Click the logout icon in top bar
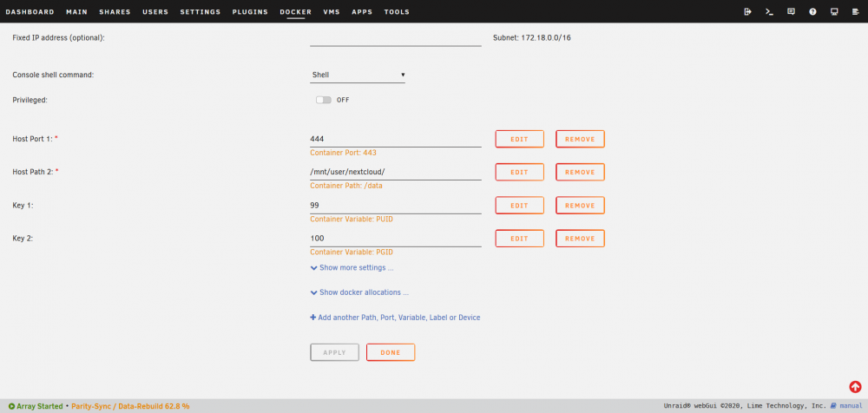The width and height of the screenshot is (868, 413). tap(748, 11)
